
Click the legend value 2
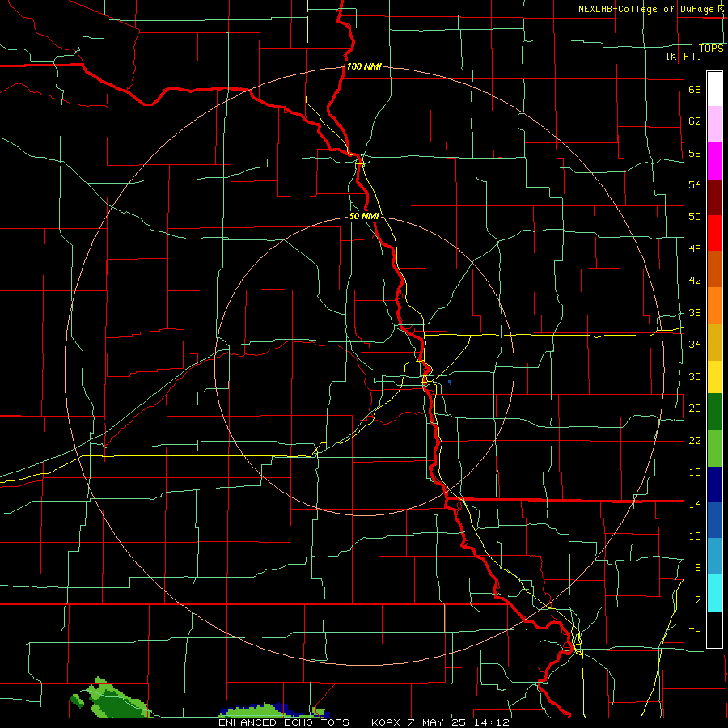(698, 600)
